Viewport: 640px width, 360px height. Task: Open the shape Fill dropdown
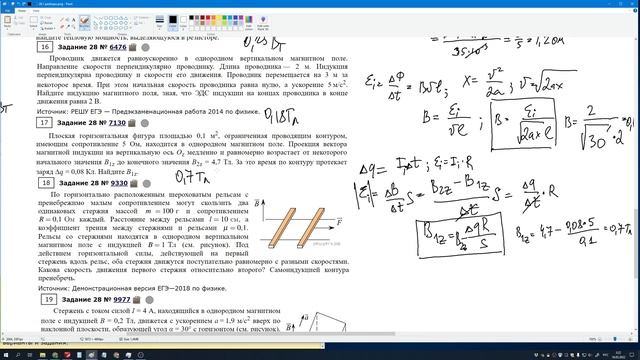(x=140, y=23)
